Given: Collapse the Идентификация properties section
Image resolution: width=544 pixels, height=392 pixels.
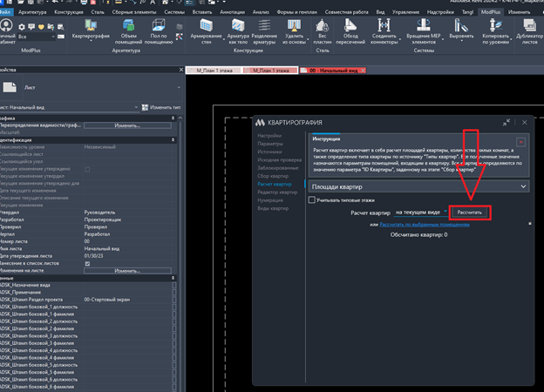Looking at the screenshot, I should (173, 140).
